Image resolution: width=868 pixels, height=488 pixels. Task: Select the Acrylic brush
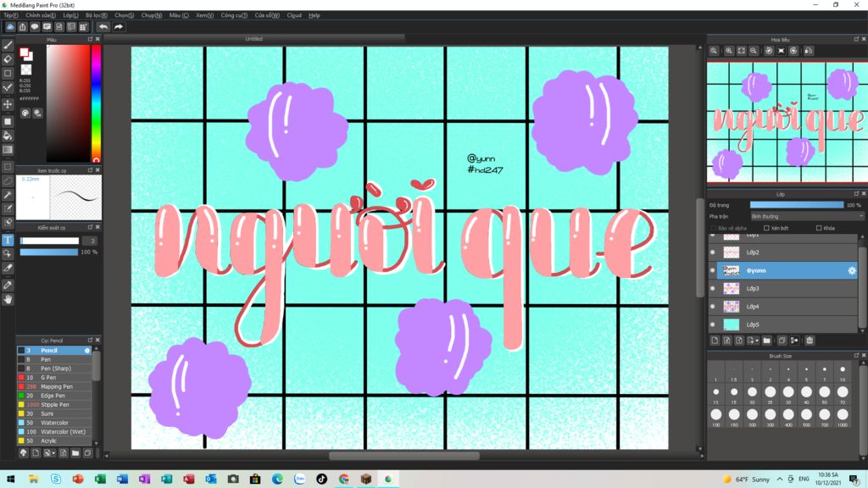[54, 441]
